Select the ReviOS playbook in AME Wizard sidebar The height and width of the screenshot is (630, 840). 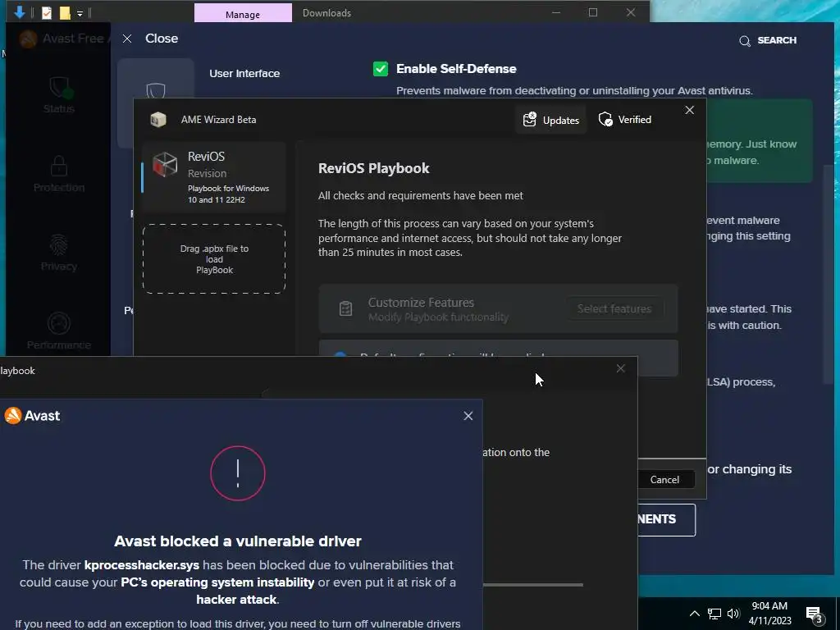point(214,177)
